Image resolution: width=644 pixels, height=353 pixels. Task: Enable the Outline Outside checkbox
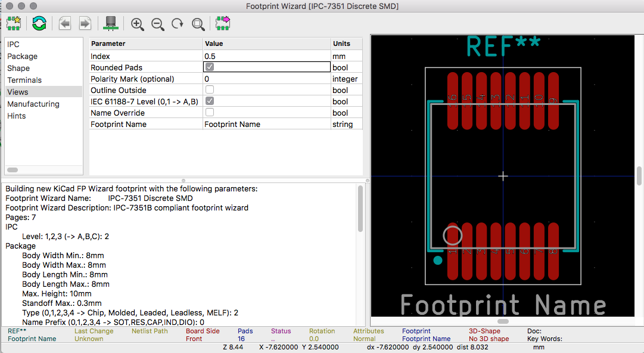point(210,89)
